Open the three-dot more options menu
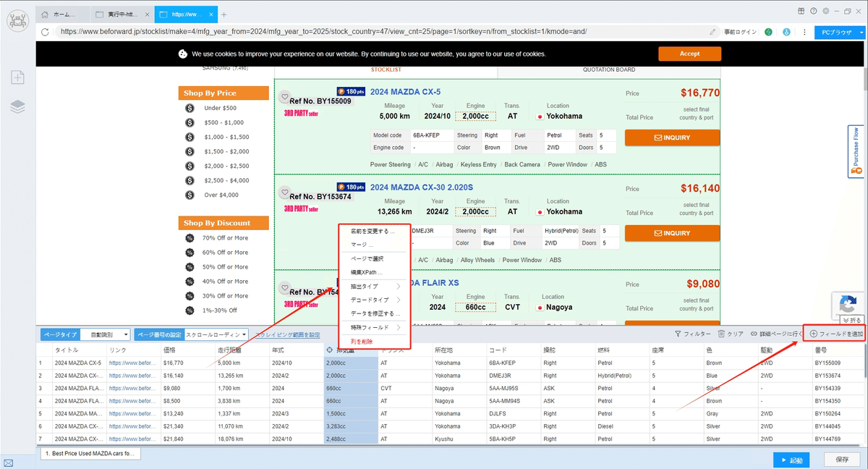The width and height of the screenshot is (868, 469). click(804, 32)
